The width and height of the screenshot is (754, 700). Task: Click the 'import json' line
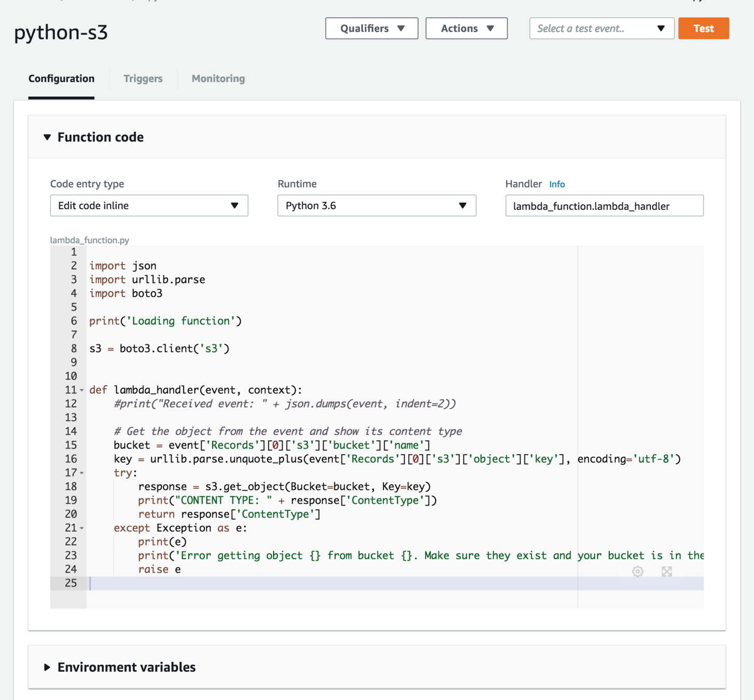coord(123,266)
